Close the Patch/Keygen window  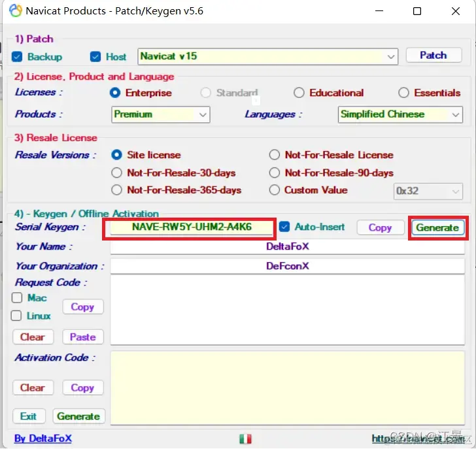[455, 11]
